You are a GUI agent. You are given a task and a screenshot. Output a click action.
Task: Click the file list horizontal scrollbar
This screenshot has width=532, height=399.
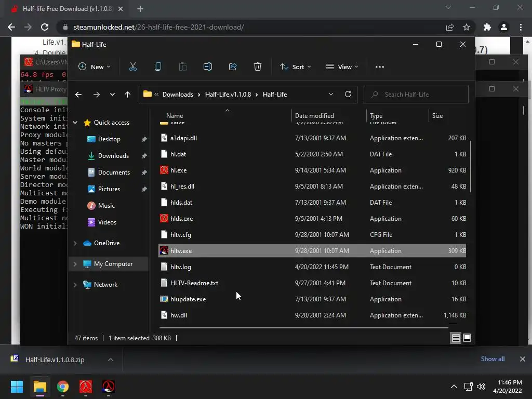303,328
